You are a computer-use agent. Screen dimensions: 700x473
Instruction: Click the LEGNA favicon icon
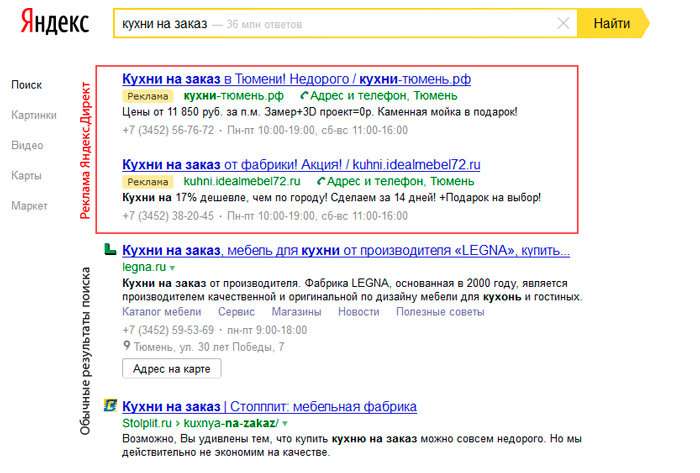click(x=110, y=249)
